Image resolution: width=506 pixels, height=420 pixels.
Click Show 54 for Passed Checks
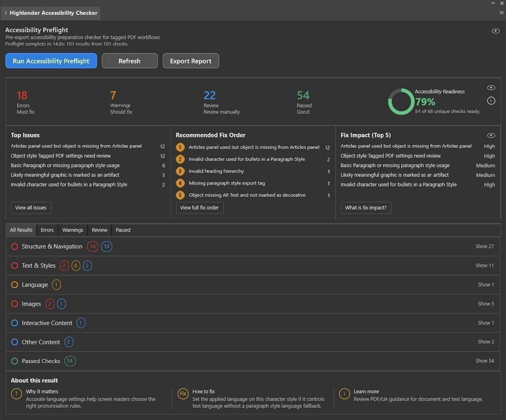[x=484, y=361]
